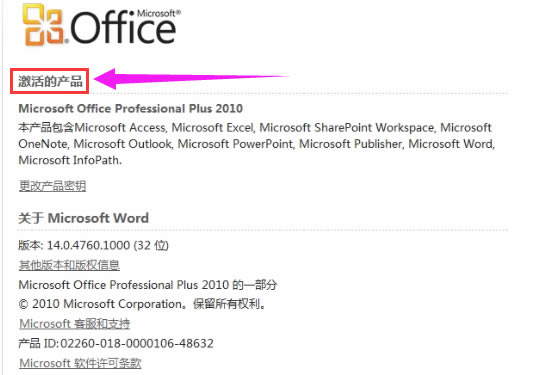Open the 更改产品密钥 link
Screen dimensions: 545x375
point(52,186)
